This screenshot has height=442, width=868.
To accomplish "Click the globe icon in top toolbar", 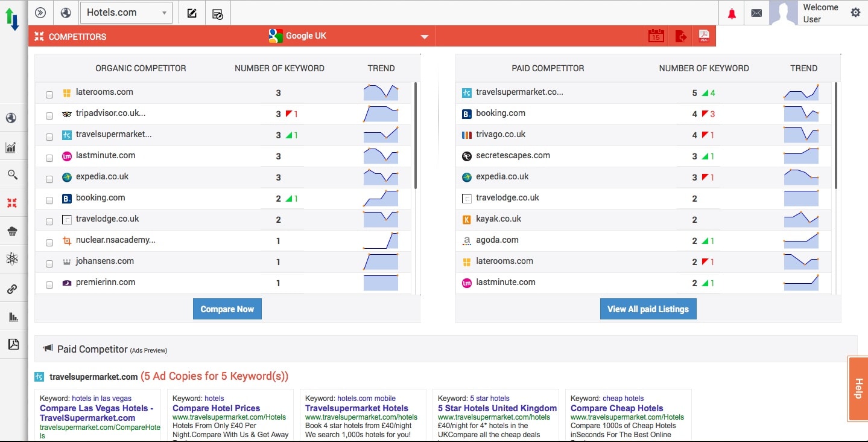I will tap(66, 13).
